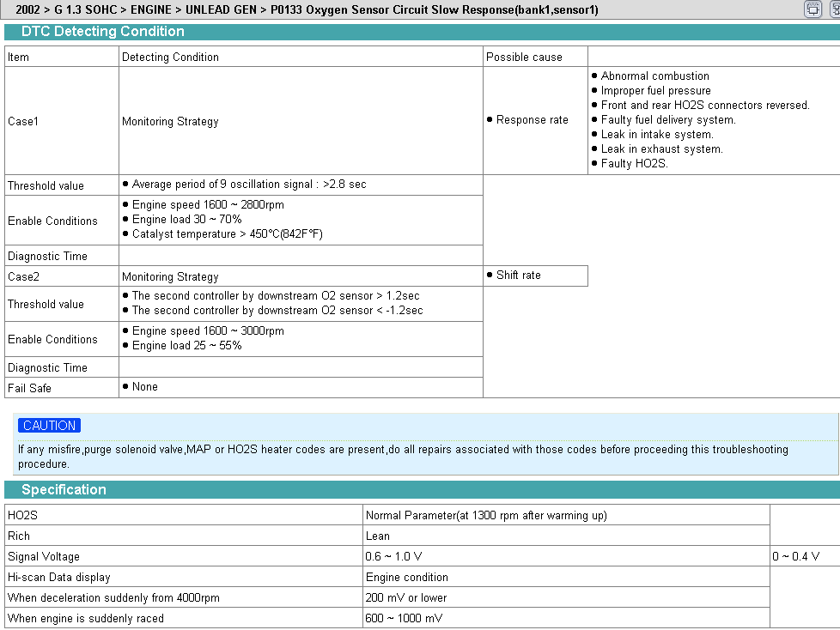The height and width of the screenshot is (630, 840).
Task: Select the 600 ~ 1000 mV value
Action: click(x=406, y=618)
